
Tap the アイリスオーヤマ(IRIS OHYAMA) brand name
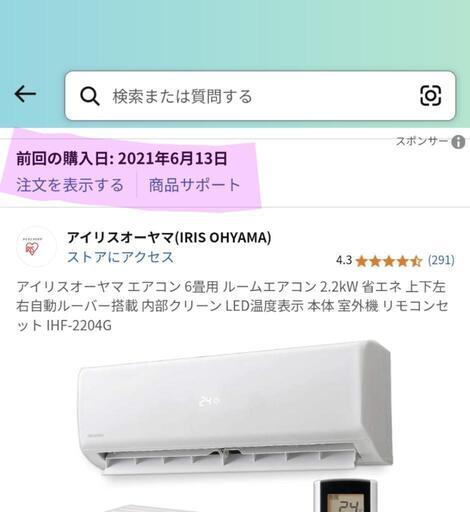coord(169,237)
